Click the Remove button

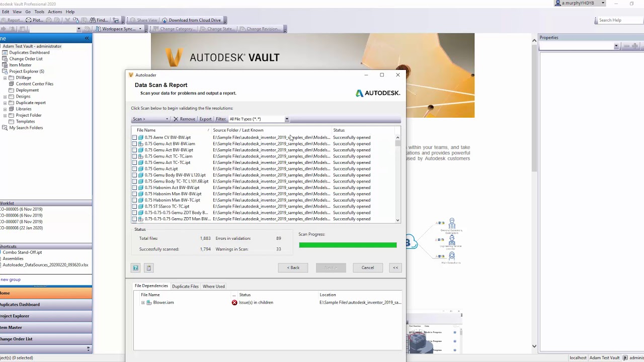(184, 119)
